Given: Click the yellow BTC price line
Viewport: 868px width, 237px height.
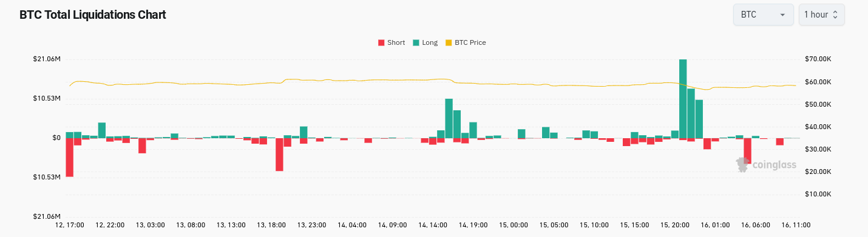Looking at the screenshot, I should click(x=364, y=80).
